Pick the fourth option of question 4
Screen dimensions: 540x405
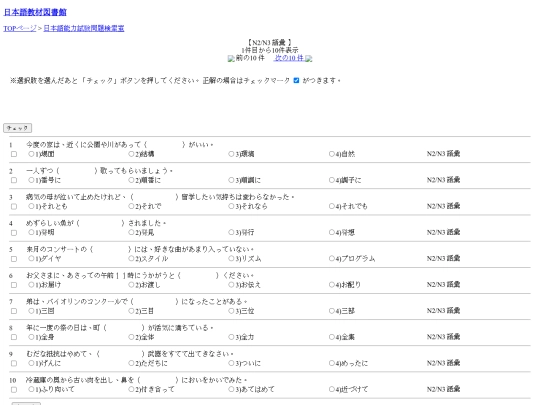tap(332, 232)
